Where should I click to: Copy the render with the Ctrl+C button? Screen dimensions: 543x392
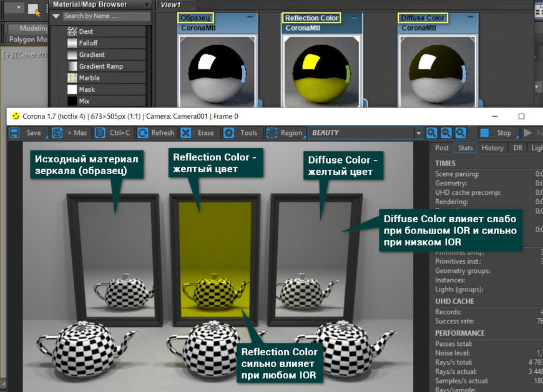[x=113, y=133]
